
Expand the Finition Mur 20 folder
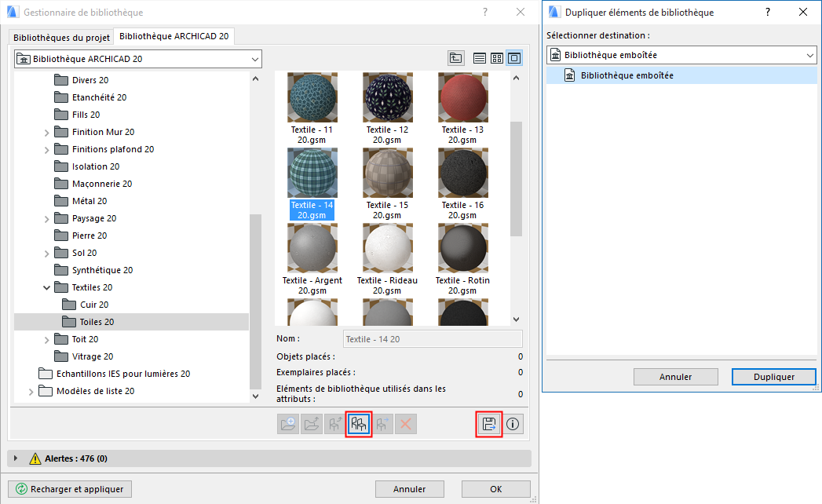[x=46, y=133]
